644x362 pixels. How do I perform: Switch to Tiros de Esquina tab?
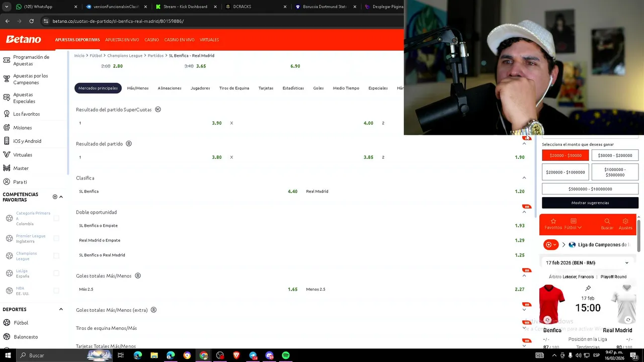[x=234, y=88]
